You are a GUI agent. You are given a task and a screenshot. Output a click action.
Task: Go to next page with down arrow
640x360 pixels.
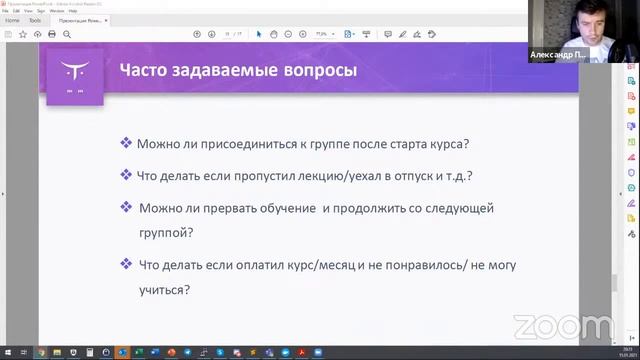point(211,34)
